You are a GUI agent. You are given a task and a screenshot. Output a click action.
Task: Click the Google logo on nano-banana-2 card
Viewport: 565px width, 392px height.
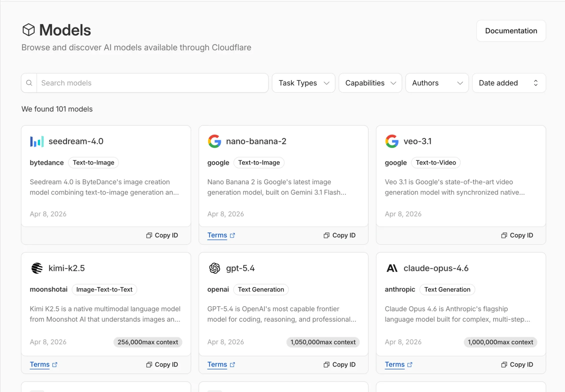[214, 141]
